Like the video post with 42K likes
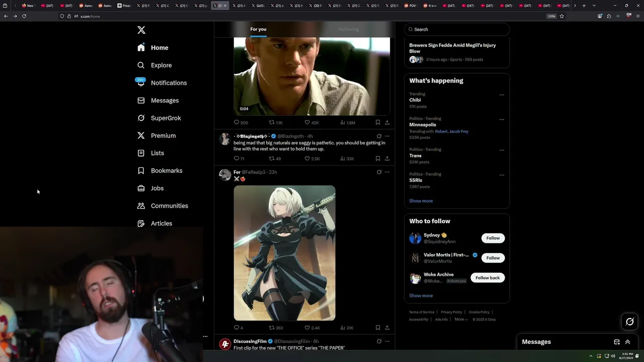Viewport: 644px width, 362px height. click(x=312, y=123)
